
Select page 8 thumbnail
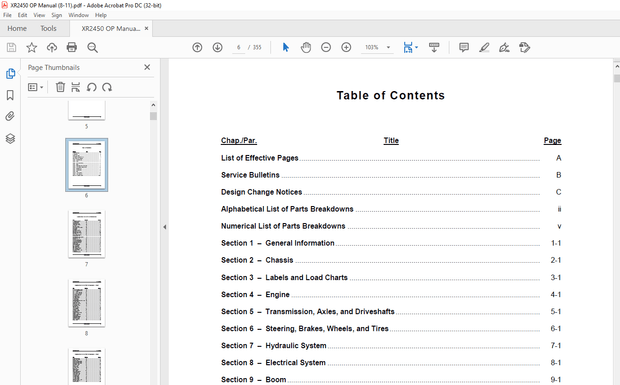click(87, 303)
